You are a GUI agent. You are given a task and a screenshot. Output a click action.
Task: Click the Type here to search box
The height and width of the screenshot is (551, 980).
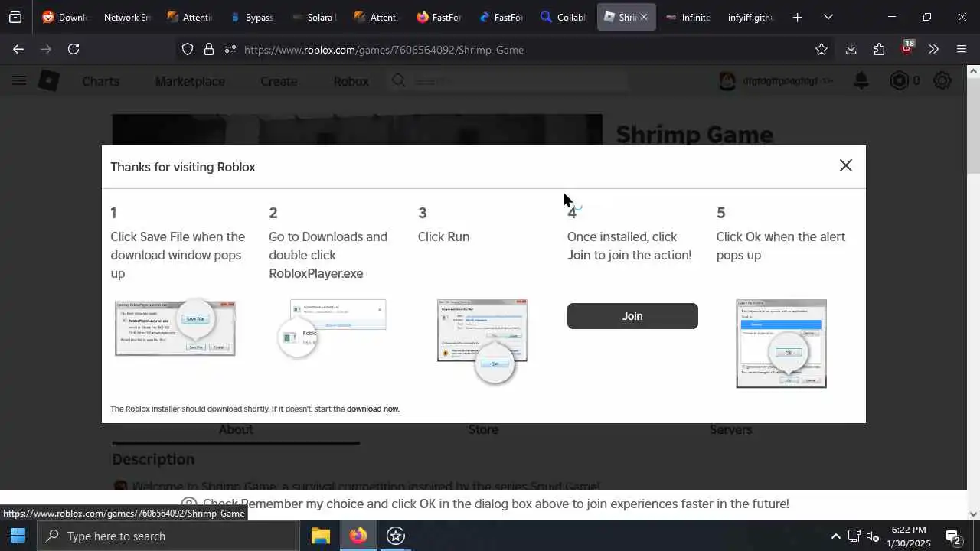(168, 536)
